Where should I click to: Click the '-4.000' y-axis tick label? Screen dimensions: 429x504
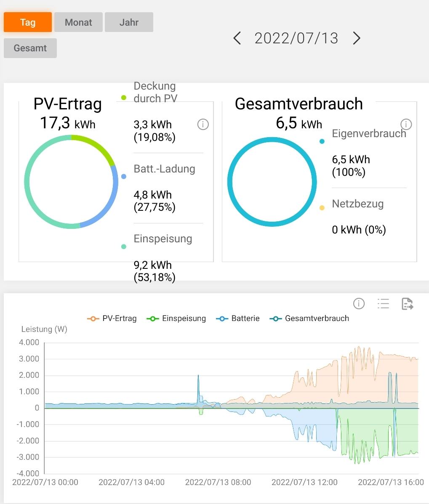point(28,473)
